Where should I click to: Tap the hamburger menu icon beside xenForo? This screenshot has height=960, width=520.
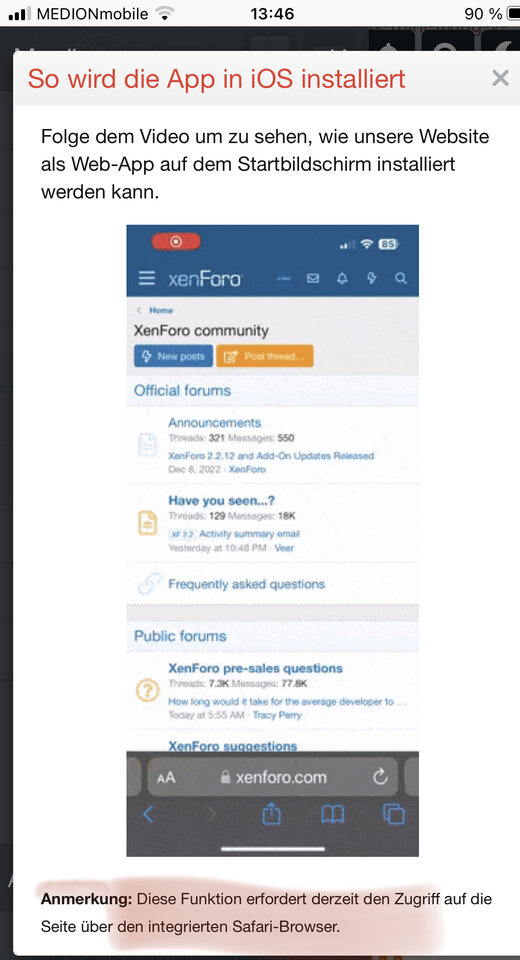[x=147, y=279]
